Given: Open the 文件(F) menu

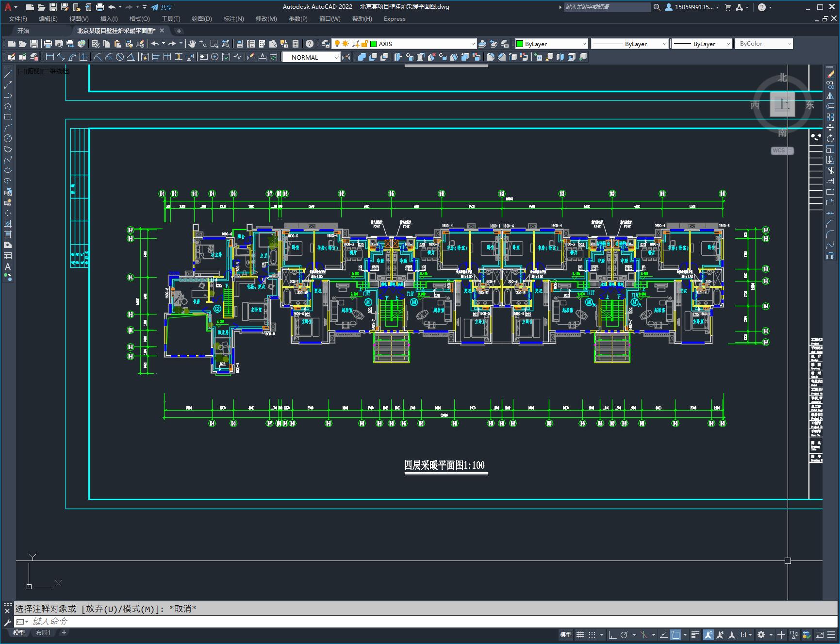Looking at the screenshot, I should [x=18, y=19].
